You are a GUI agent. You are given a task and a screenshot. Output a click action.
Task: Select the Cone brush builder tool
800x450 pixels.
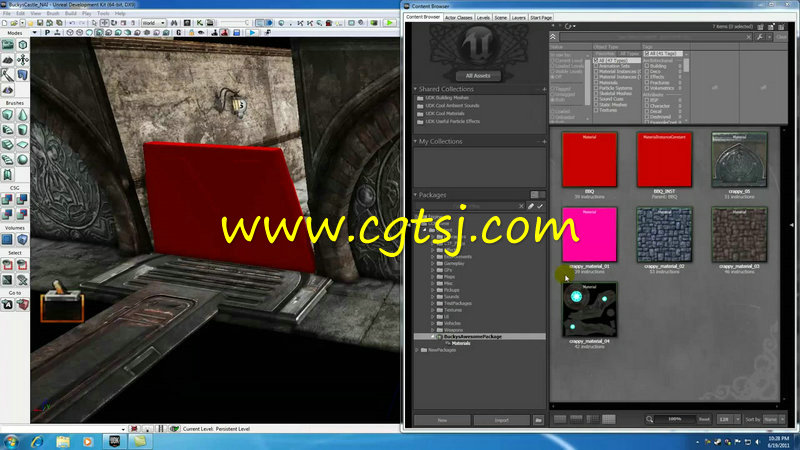coord(22,115)
